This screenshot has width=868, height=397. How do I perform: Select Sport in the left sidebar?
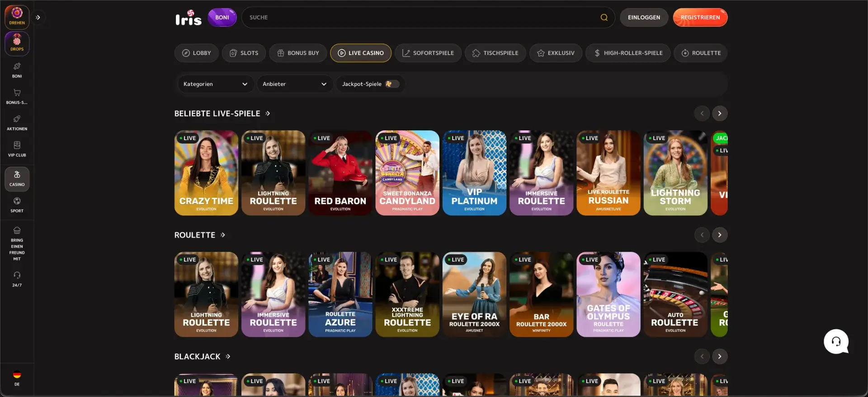pyautogui.click(x=17, y=205)
